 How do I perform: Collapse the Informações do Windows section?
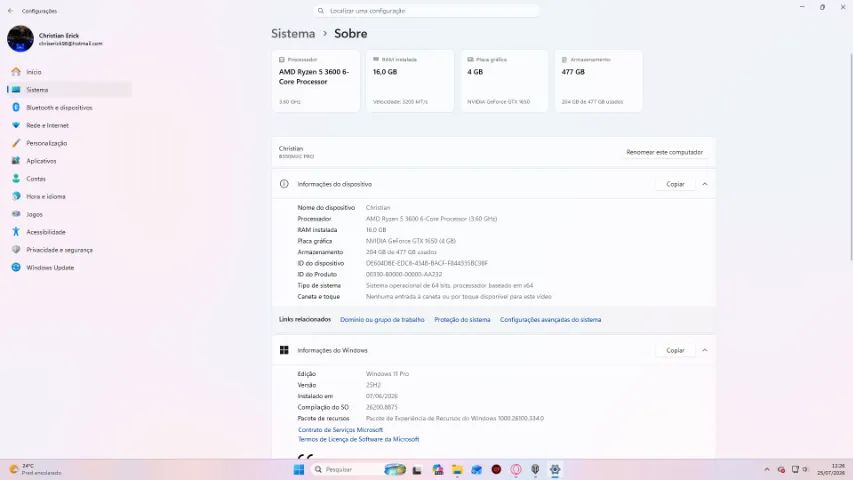click(x=704, y=350)
